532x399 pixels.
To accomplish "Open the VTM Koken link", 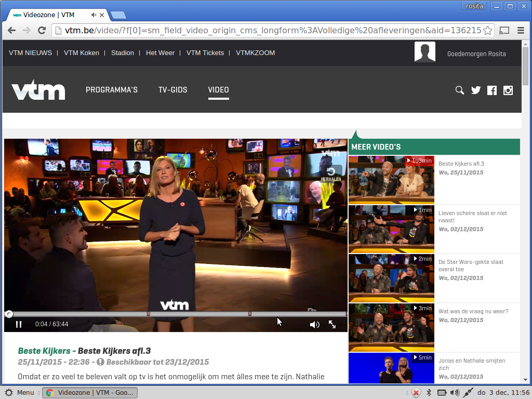I will (82, 53).
